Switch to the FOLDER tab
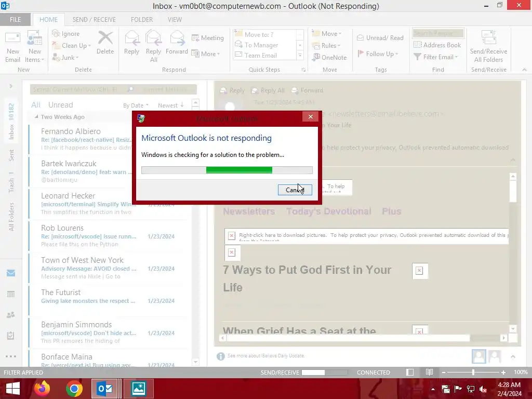Image resolution: width=532 pixels, height=399 pixels. 142,19
